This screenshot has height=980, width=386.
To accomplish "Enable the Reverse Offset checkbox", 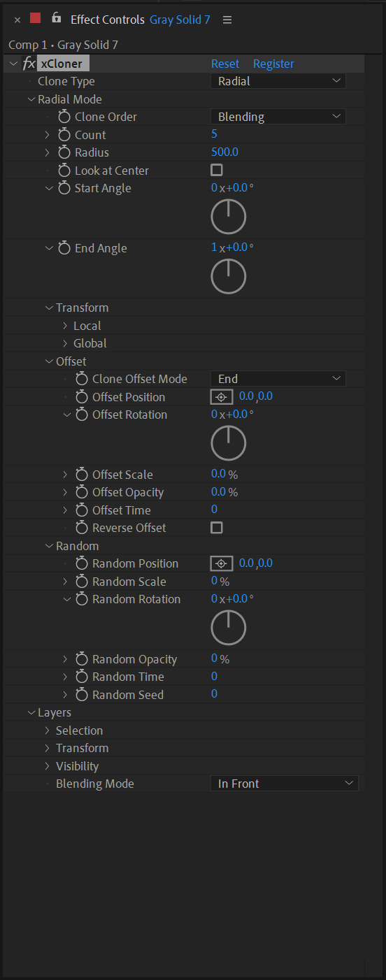I will tap(217, 527).
